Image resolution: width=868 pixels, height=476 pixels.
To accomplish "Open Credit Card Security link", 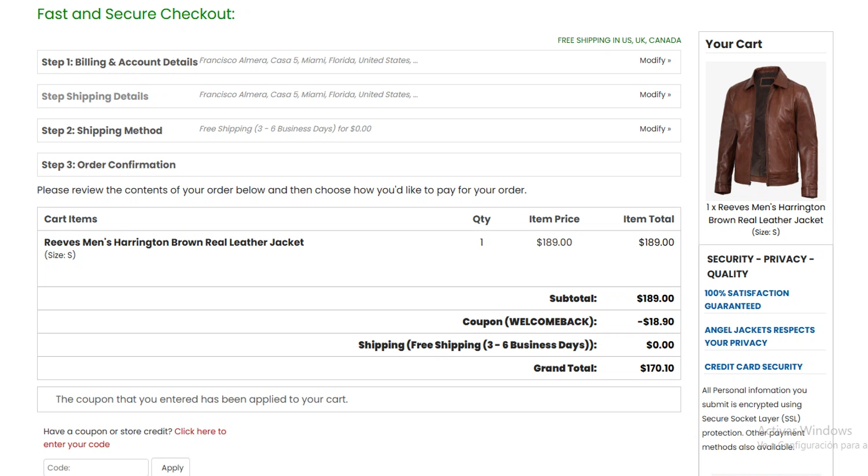I will (753, 367).
